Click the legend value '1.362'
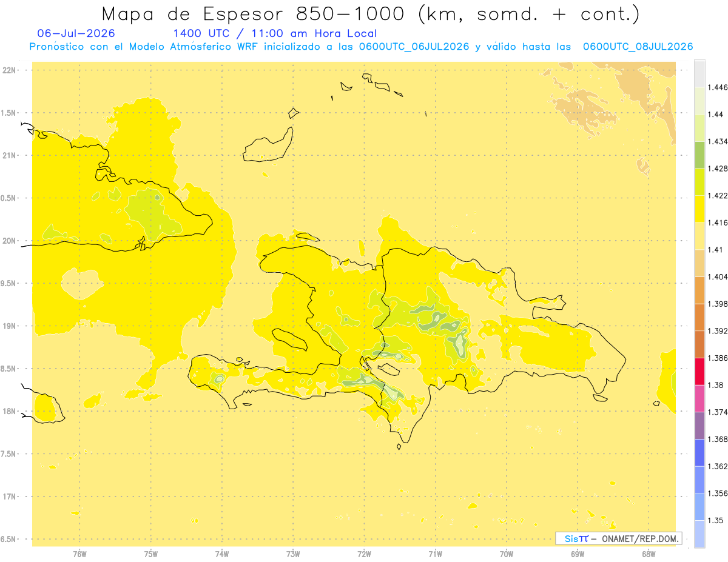Viewport: 728px width, 562px height. click(x=718, y=466)
